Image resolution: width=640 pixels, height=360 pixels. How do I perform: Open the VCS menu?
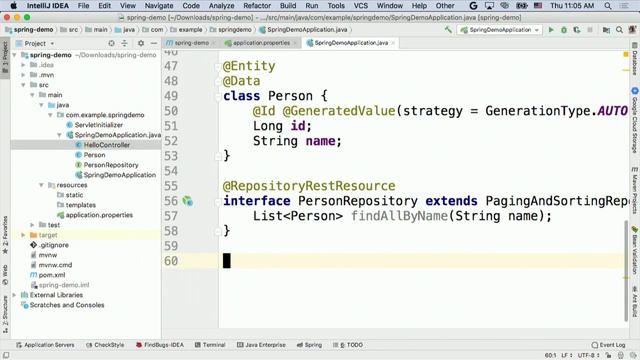point(360,6)
